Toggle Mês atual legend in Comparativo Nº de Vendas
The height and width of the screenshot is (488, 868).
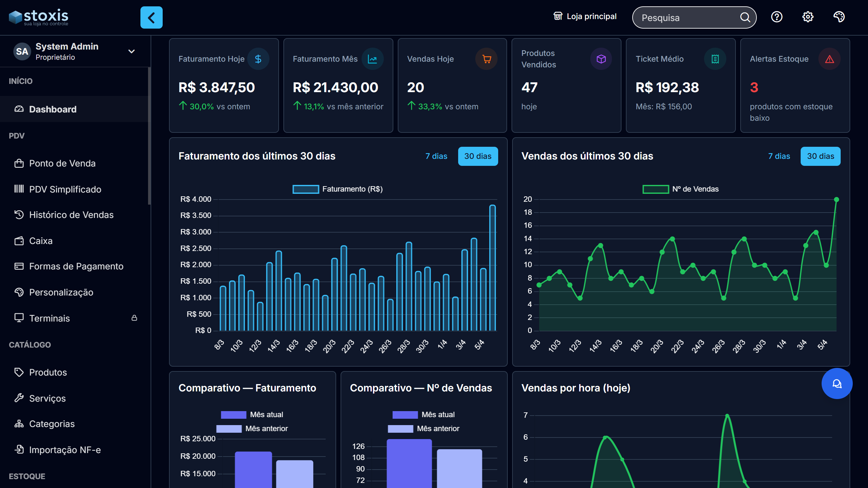[424, 415]
